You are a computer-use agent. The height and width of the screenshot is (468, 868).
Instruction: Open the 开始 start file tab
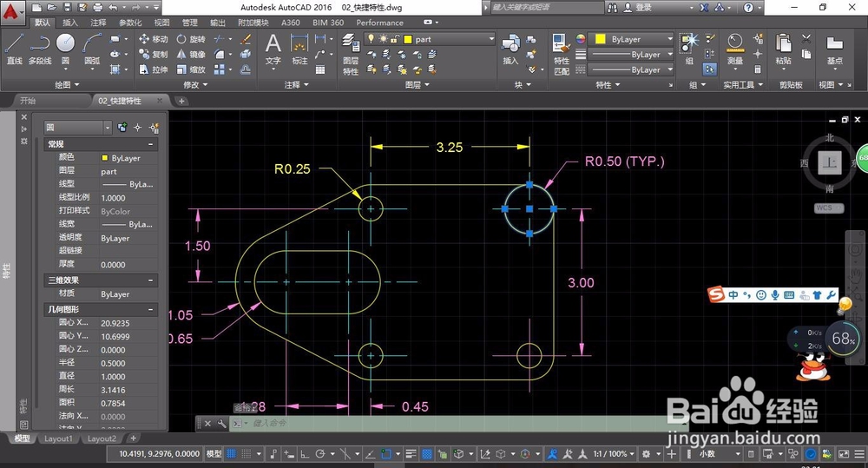(28, 101)
